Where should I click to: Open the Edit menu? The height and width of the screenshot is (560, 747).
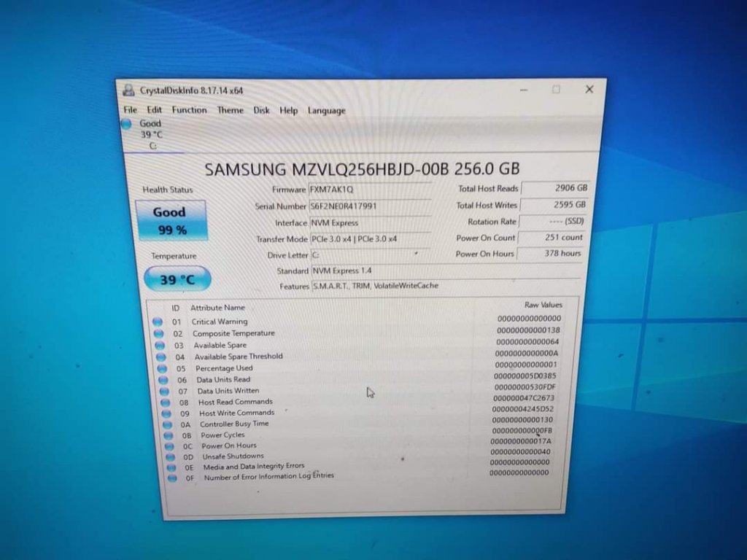click(155, 109)
